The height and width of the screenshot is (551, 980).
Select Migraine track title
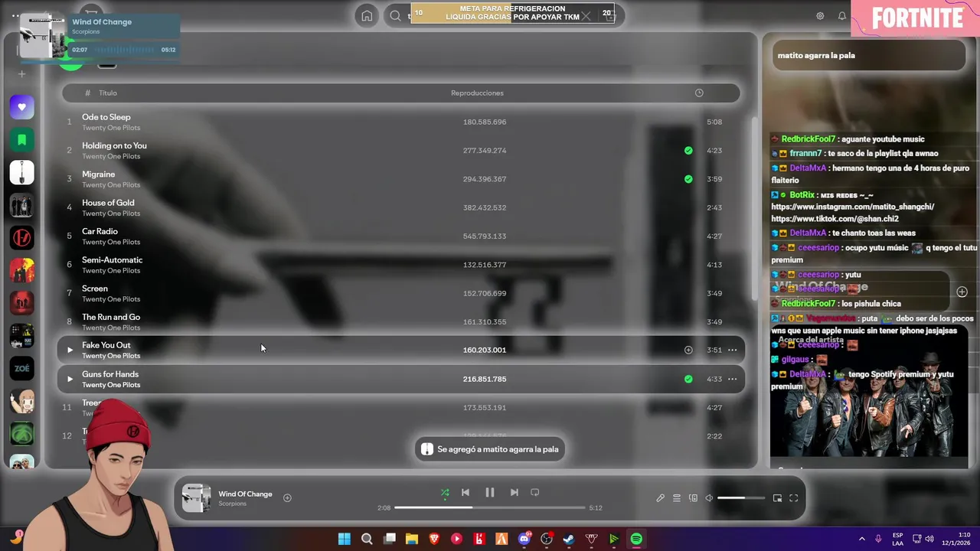coord(98,174)
